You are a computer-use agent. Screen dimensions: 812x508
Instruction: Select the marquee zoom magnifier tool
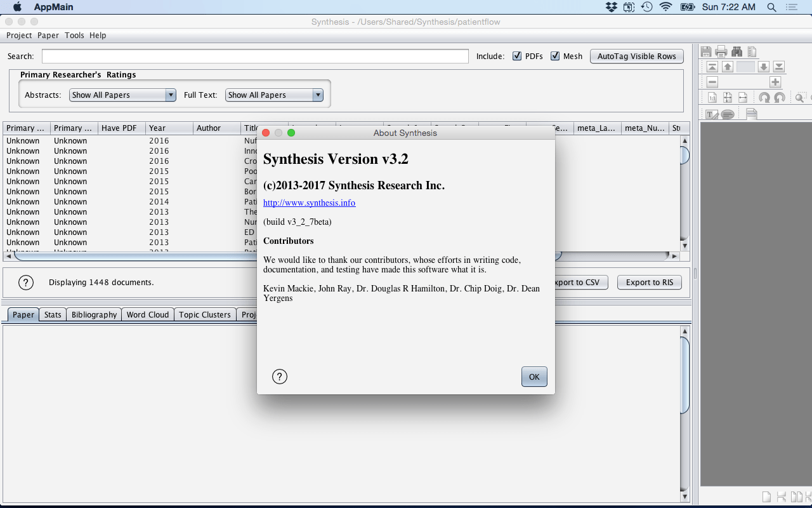click(801, 97)
